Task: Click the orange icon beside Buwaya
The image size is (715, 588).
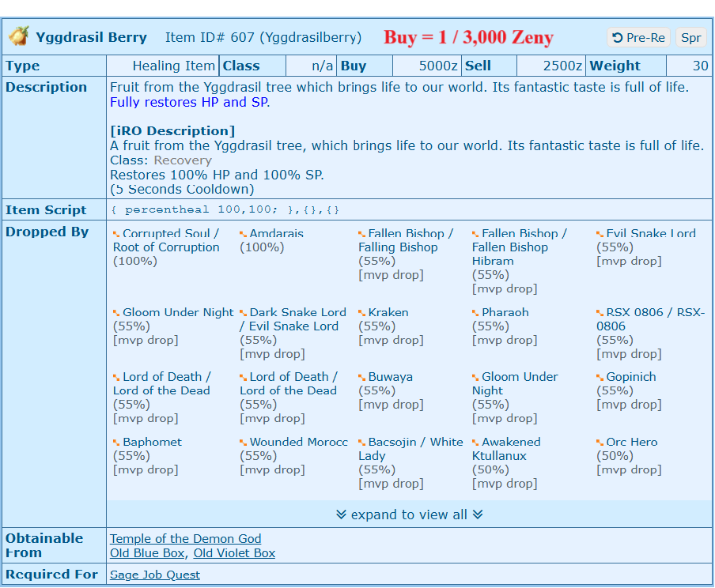Action: pos(362,379)
